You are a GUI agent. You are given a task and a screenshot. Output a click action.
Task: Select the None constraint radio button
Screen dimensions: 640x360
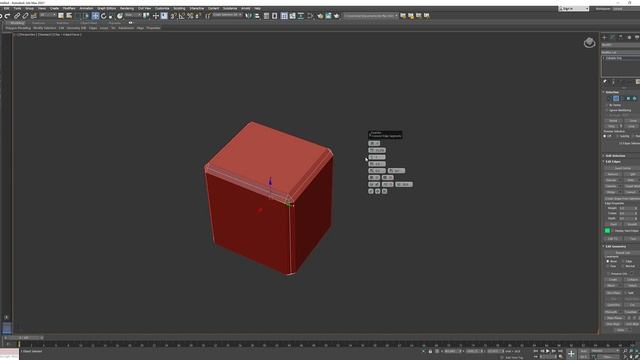tap(608, 261)
